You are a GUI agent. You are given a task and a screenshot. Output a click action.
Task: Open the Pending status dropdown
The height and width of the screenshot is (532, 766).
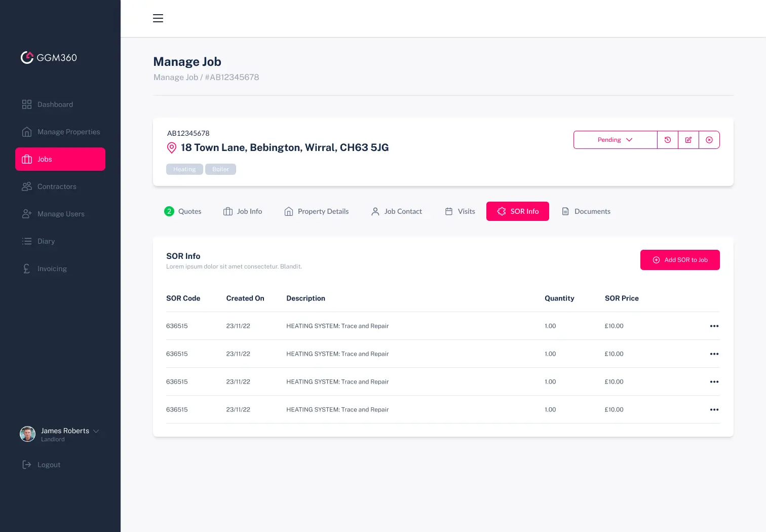pyautogui.click(x=615, y=140)
